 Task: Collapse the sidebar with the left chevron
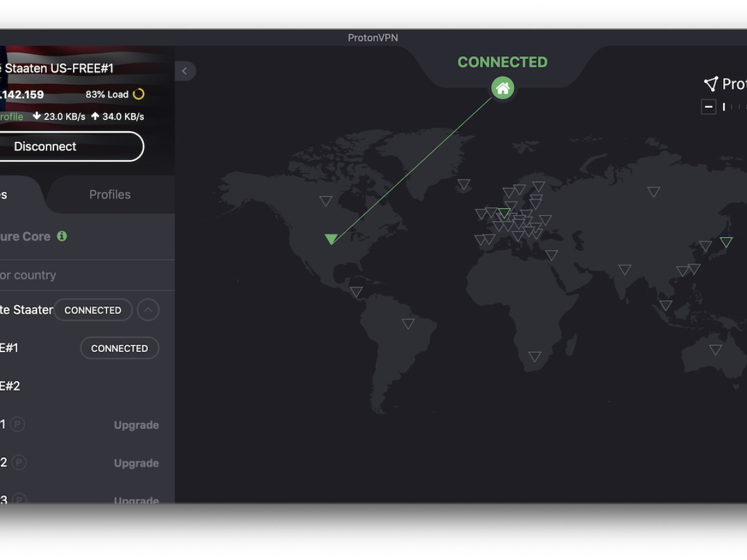(x=185, y=71)
